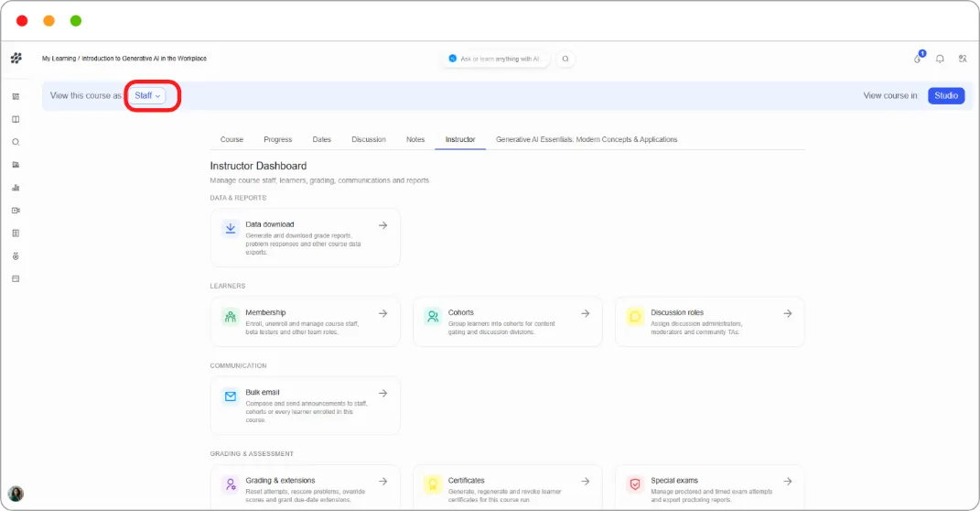Click the Instructor Dashboard heading
The image size is (980, 511).
point(258,166)
